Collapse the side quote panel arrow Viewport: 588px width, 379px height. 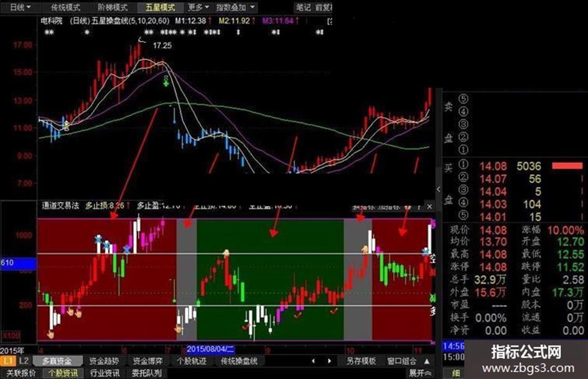point(439,189)
